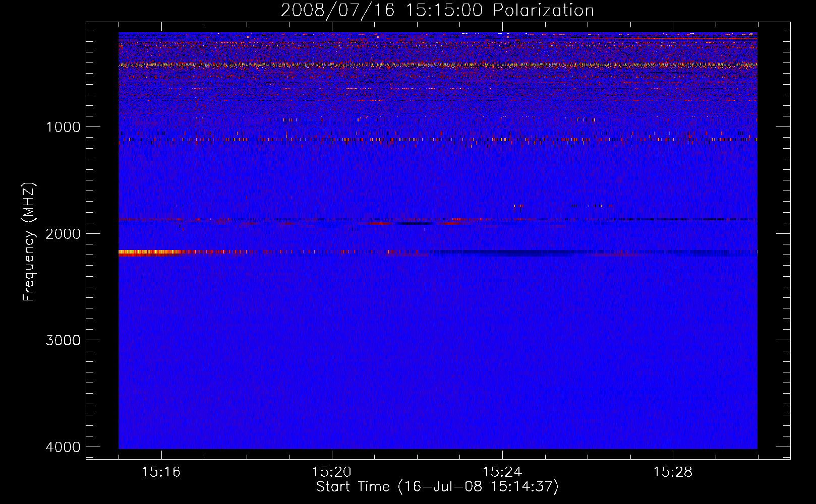The height and width of the screenshot is (504, 816).
Task: Click the 'Frequency (MHZ)' axis label
Action: (29, 242)
